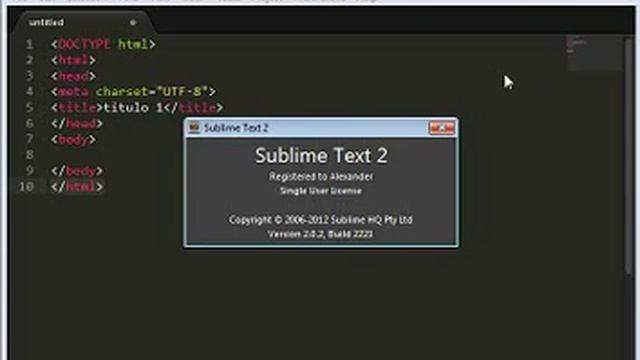This screenshot has width=640, height=360.
Task: Click the unsaved dot on untitled tab
Action: tap(133, 23)
